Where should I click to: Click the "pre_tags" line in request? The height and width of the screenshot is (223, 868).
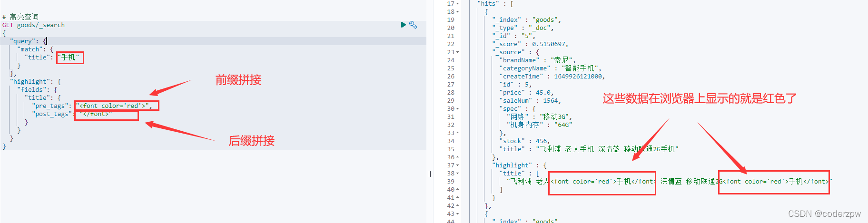tap(92, 106)
